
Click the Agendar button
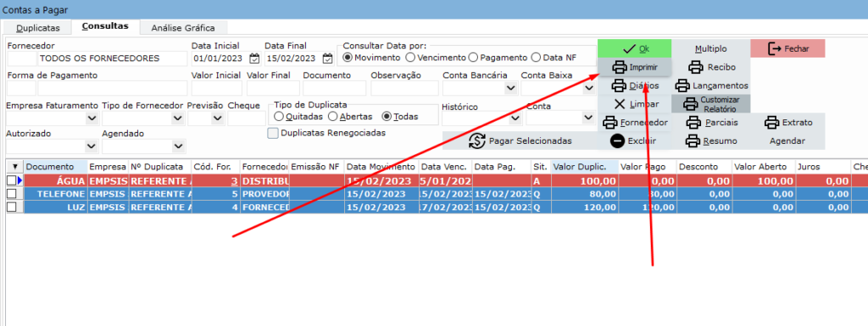point(787,141)
